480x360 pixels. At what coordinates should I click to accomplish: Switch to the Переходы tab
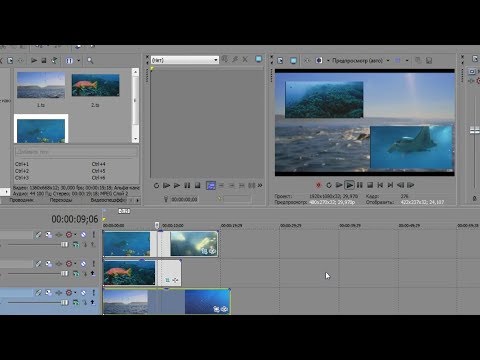click(61, 200)
